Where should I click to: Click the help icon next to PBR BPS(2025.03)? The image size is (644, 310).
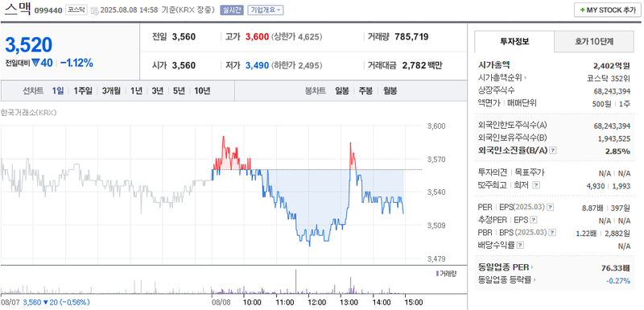553,233
